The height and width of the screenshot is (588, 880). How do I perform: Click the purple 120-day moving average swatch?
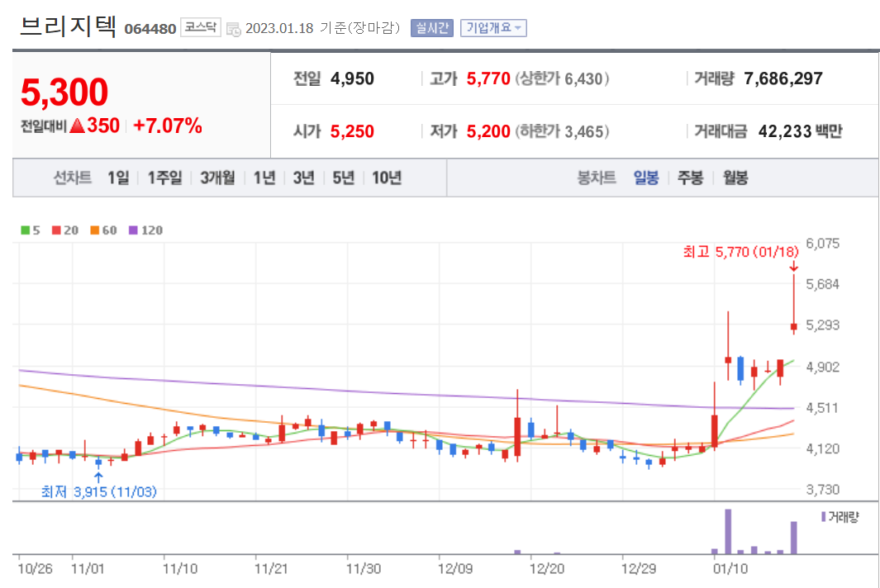coord(134,230)
